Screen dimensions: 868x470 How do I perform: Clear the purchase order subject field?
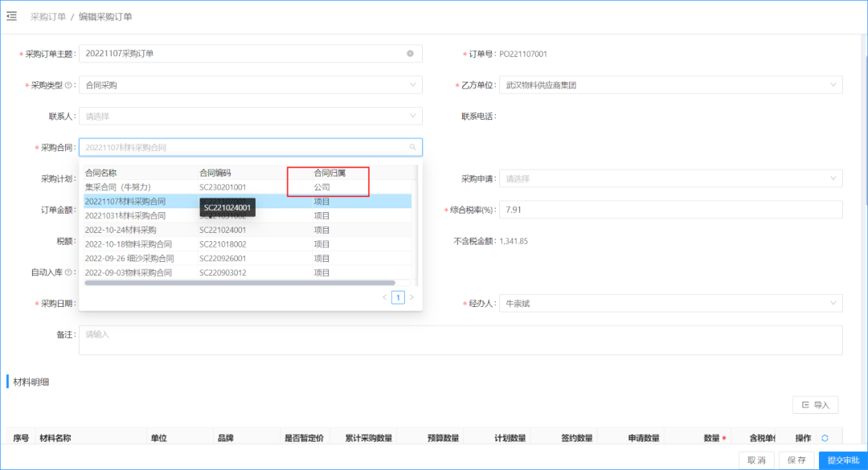pos(410,54)
